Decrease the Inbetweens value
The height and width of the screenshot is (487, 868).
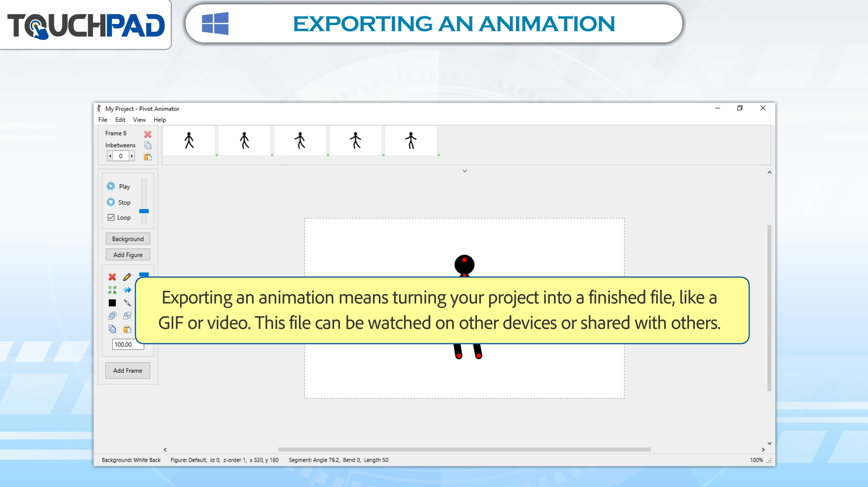click(x=110, y=156)
